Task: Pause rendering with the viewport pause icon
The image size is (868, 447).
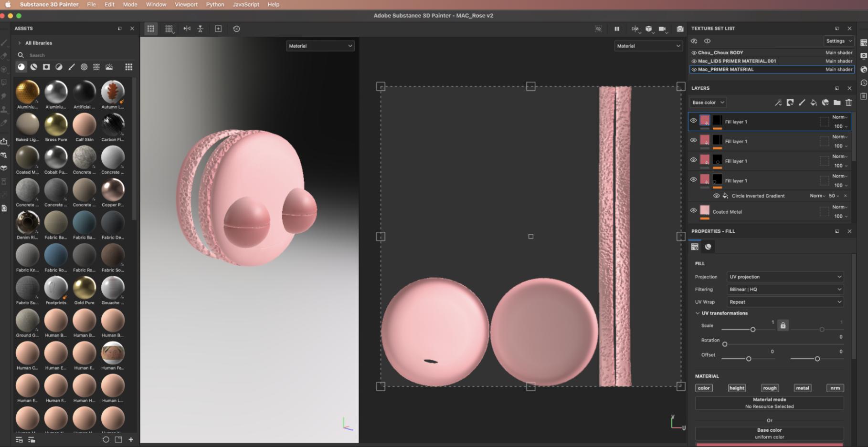Action: (x=617, y=29)
